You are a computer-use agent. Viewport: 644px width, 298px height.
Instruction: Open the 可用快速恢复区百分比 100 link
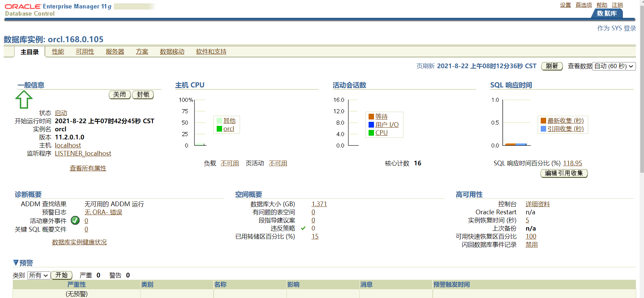pyautogui.click(x=531, y=237)
